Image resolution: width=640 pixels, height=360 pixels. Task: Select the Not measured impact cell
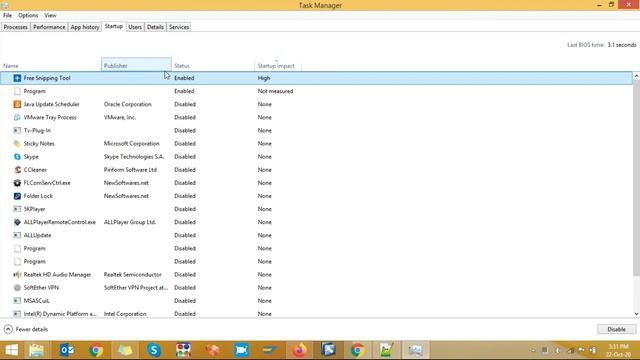[x=276, y=91]
